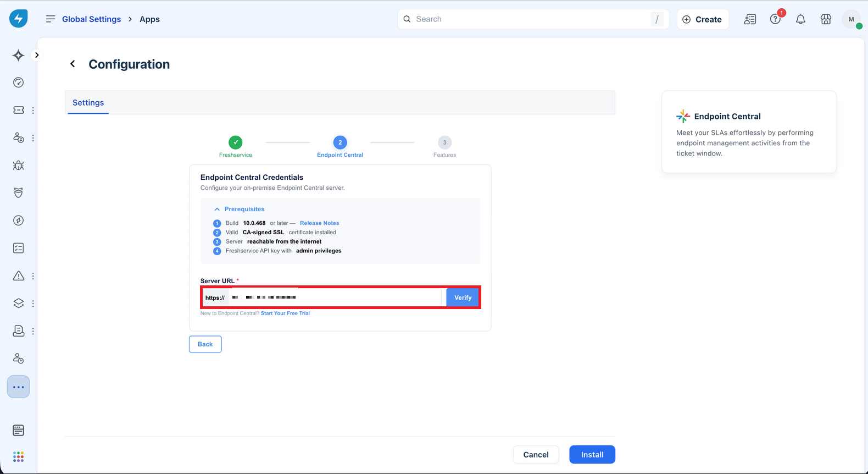Open the person-gear icon in sidebar
This screenshot has height=474, width=868.
tap(18, 359)
